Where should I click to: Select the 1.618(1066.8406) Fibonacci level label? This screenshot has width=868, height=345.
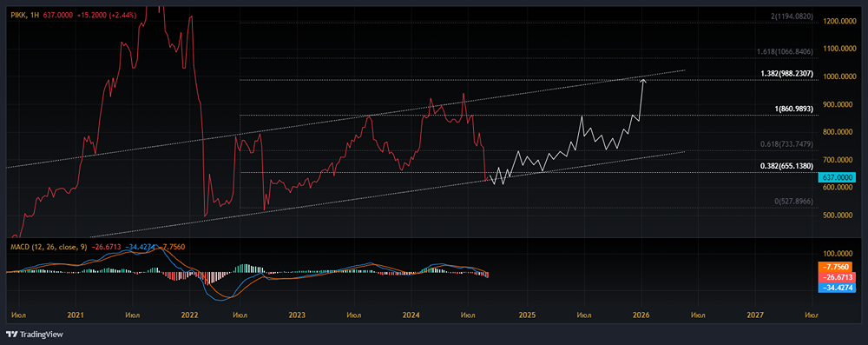click(786, 51)
